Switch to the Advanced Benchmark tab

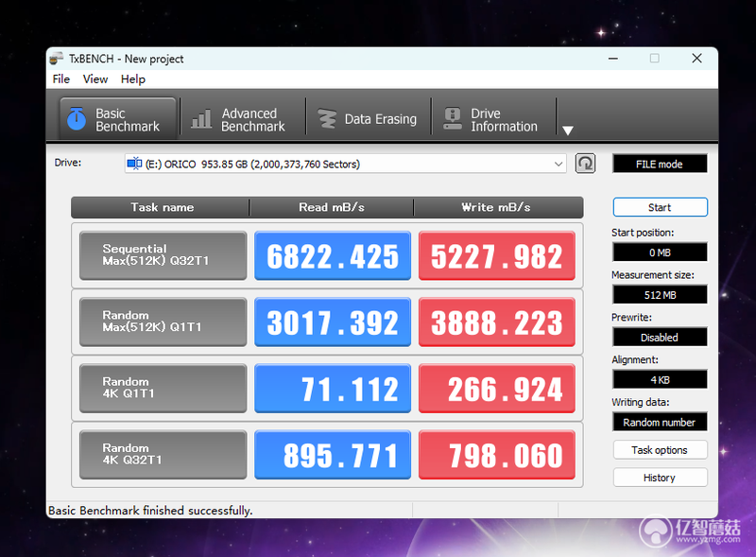point(243,119)
